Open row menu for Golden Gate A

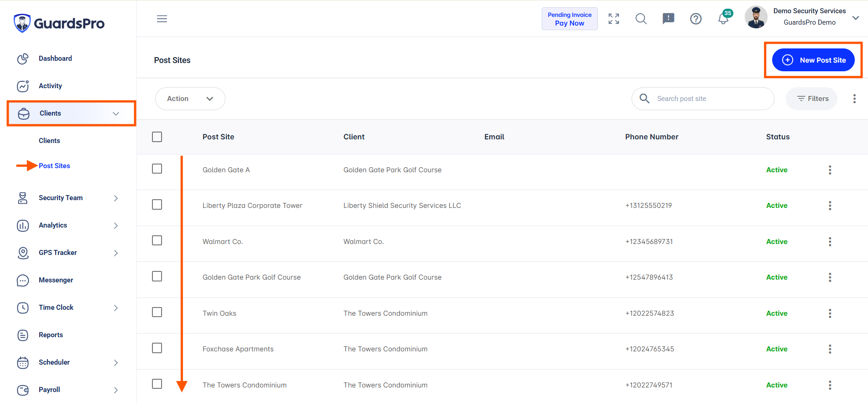pyautogui.click(x=830, y=170)
